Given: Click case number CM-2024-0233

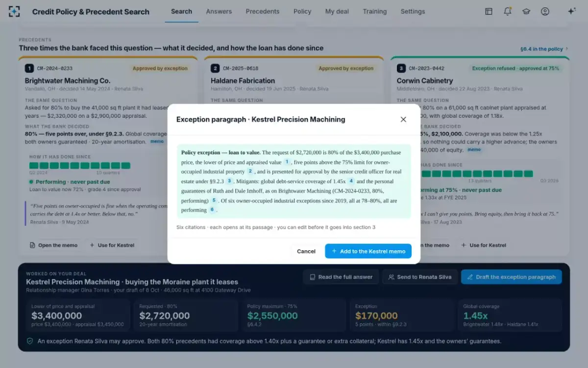Looking at the screenshot, I should coord(54,68).
